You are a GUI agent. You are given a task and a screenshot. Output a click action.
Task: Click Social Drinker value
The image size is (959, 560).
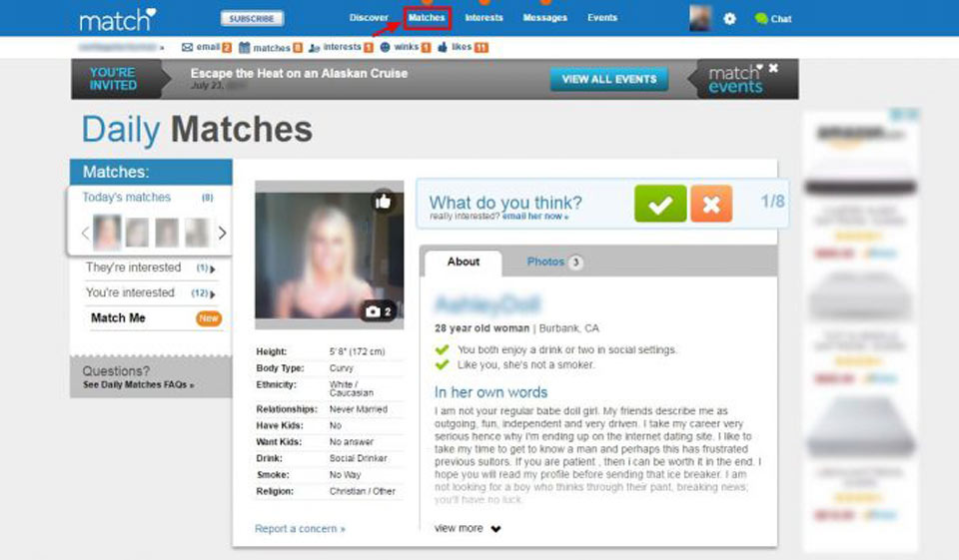(x=359, y=458)
